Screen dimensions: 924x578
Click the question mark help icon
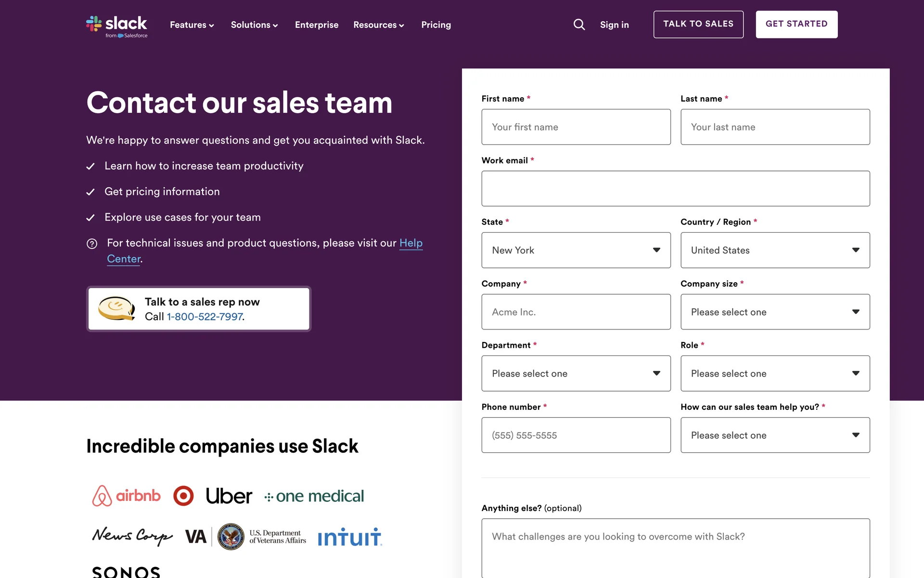coord(92,244)
